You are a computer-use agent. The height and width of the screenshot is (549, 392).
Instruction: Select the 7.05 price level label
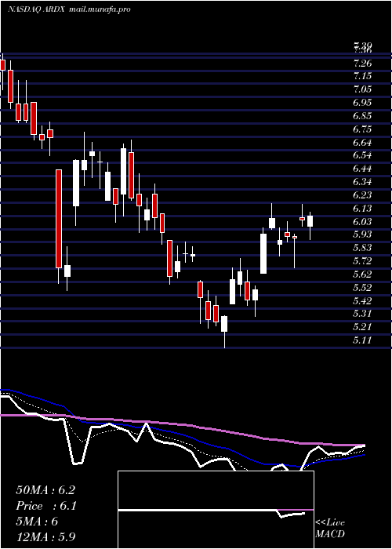coord(362,89)
